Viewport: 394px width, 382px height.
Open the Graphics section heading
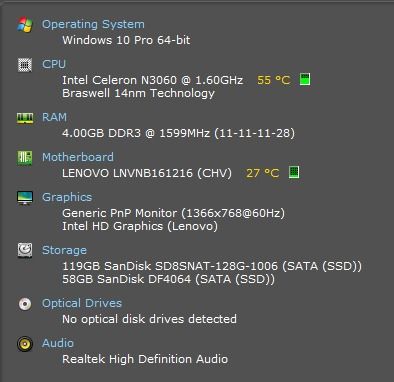click(67, 197)
